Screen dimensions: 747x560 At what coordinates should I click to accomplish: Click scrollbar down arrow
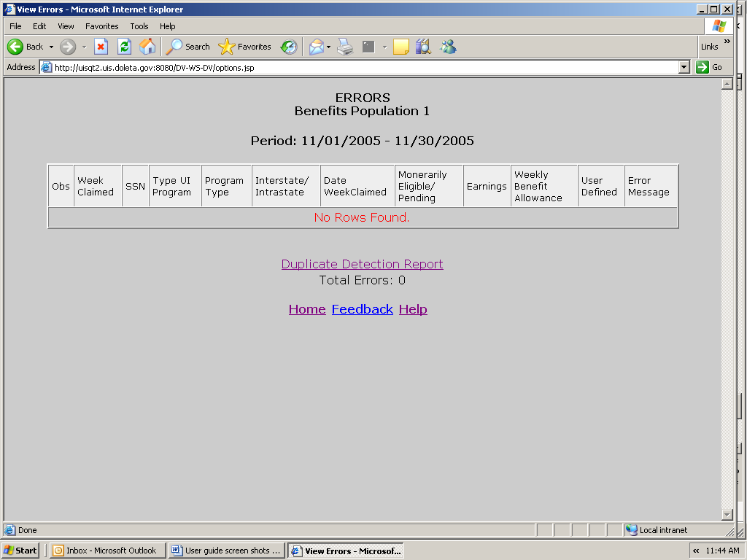tap(727, 514)
